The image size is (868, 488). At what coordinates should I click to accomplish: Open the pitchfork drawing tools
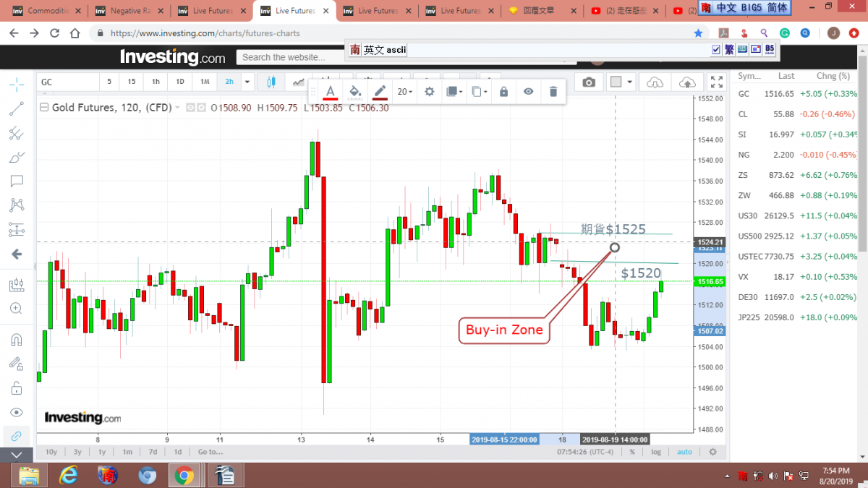click(17, 133)
